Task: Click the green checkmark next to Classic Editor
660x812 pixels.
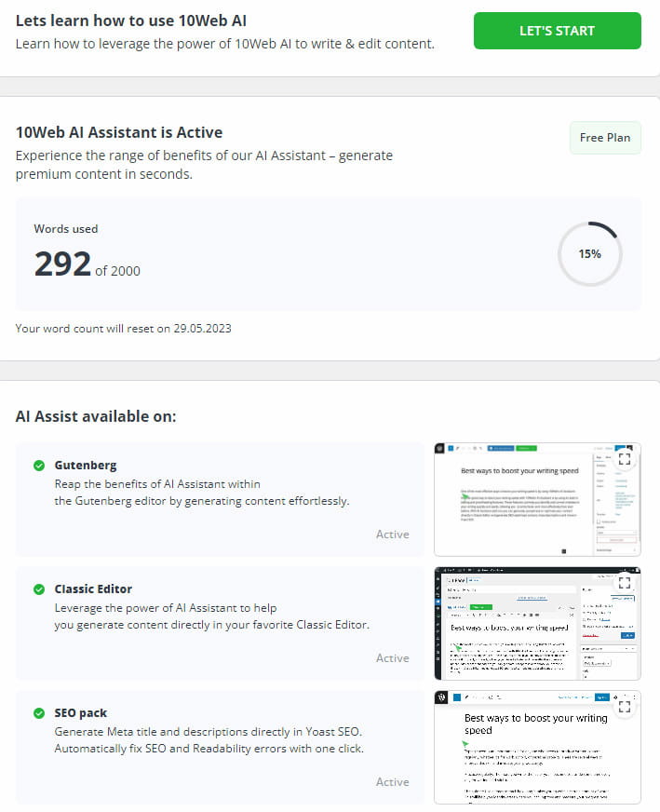Action: (x=39, y=589)
